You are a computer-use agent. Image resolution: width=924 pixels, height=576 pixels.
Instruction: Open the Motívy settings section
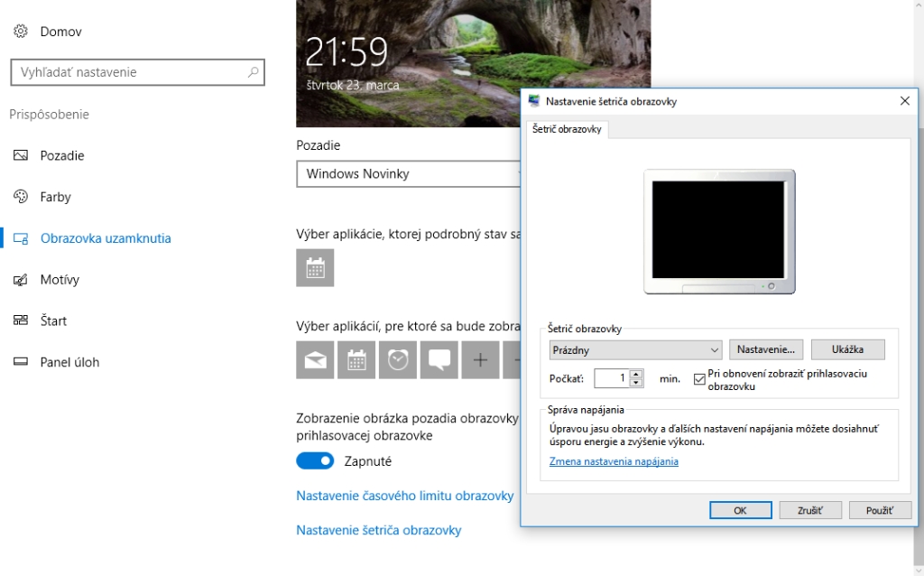60,280
